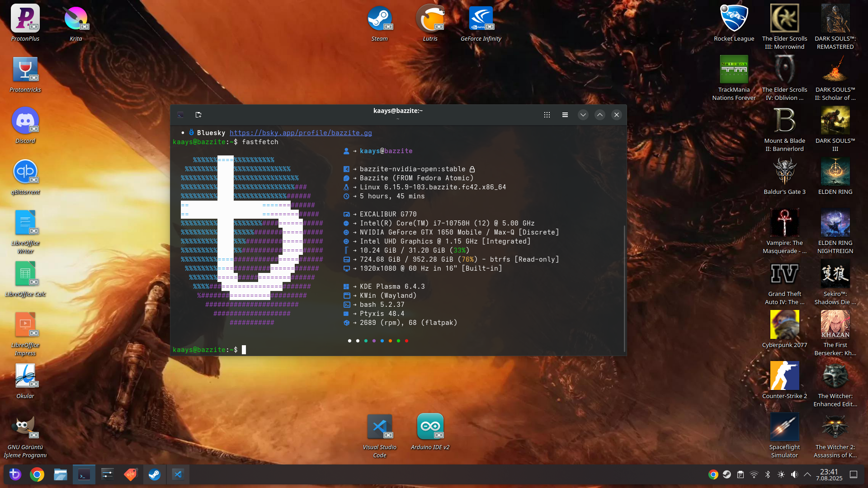Click the Steam system tray icon
This screenshot has height=488, width=868.
(727, 474)
